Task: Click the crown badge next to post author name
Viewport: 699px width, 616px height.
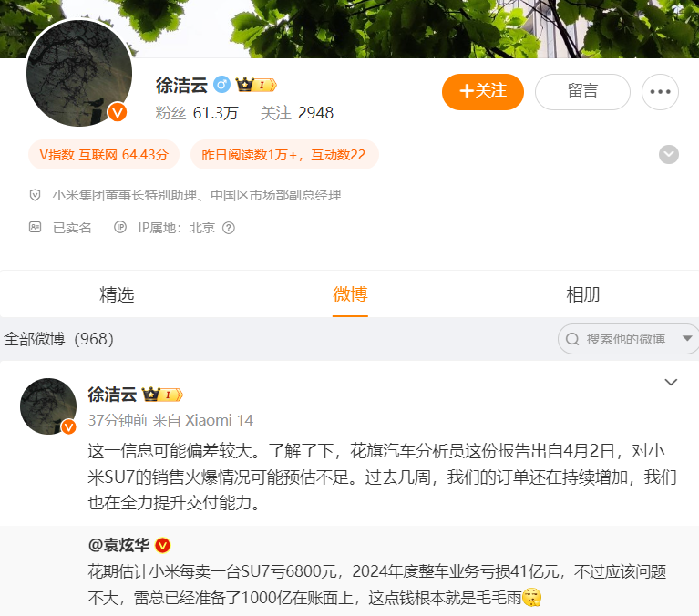Action: click(x=162, y=395)
